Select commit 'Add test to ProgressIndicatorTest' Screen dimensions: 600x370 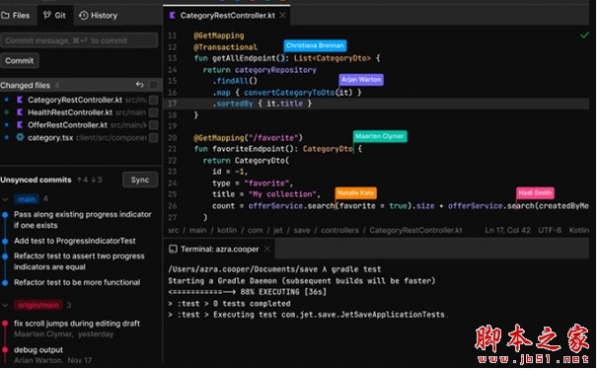(x=75, y=241)
